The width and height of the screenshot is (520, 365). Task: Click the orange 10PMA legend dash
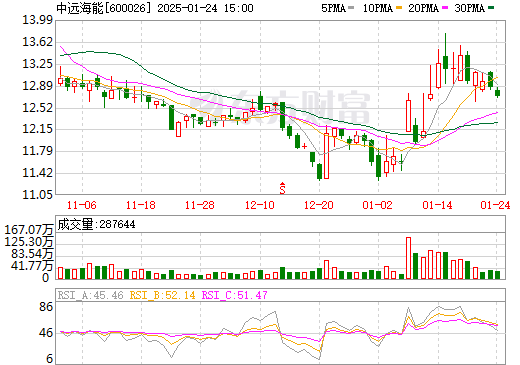[x=398, y=8]
